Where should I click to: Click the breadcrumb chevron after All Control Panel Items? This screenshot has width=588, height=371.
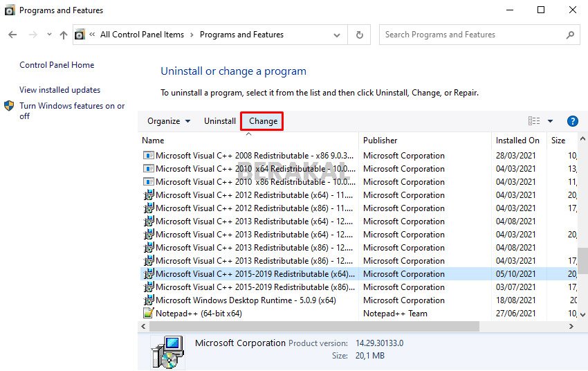coord(192,35)
